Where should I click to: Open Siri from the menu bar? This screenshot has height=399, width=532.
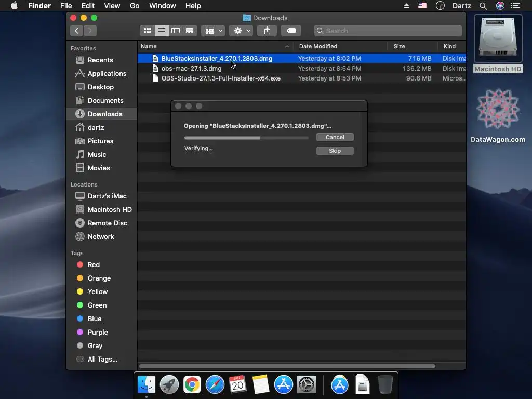pyautogui.click(x=500, y=6)
